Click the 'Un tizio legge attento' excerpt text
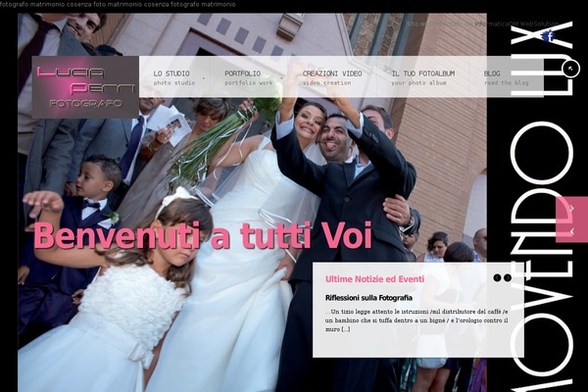 tap(416, 320)
